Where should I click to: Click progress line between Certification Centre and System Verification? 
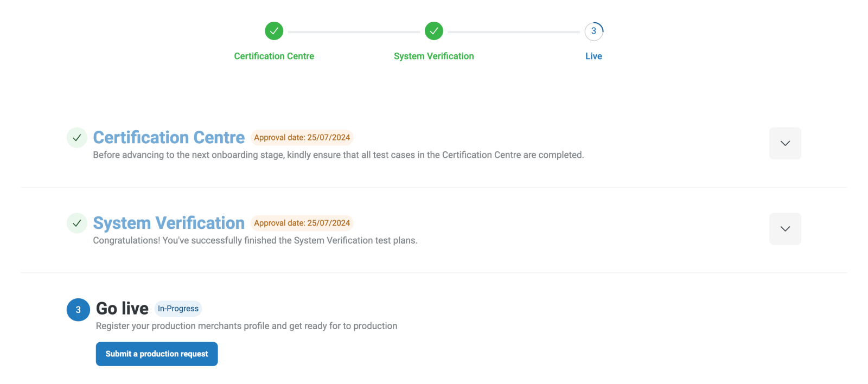354,31
